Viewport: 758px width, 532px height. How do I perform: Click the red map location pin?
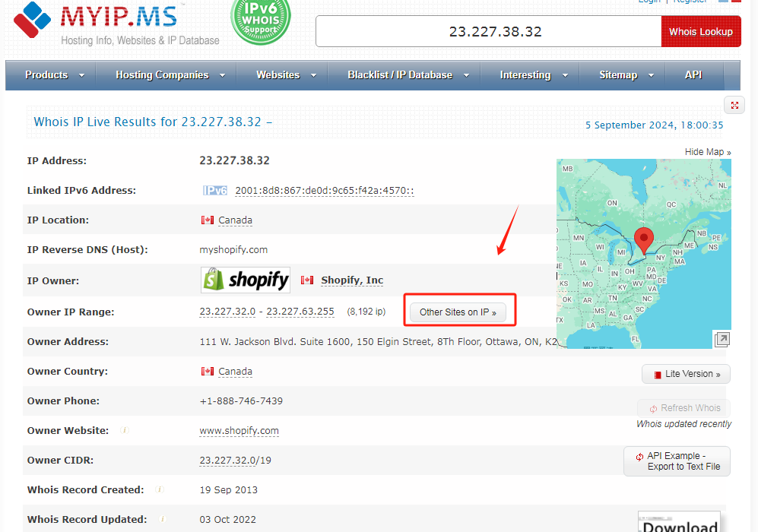coord(644,240)
